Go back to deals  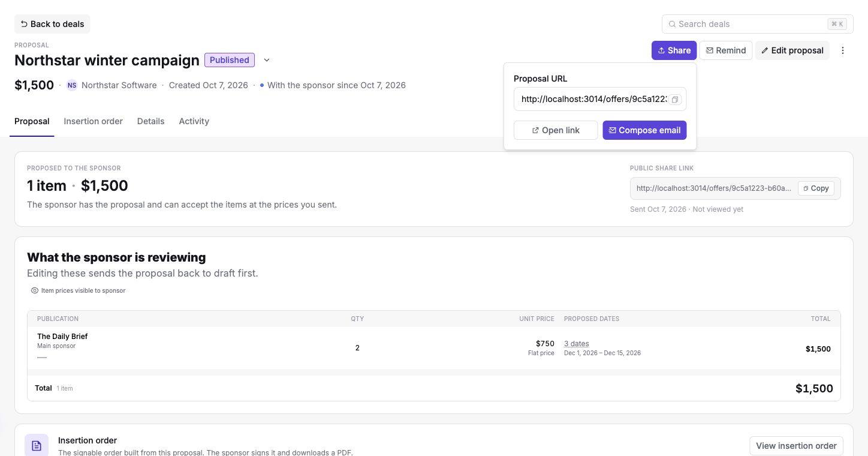pos(52,24)
